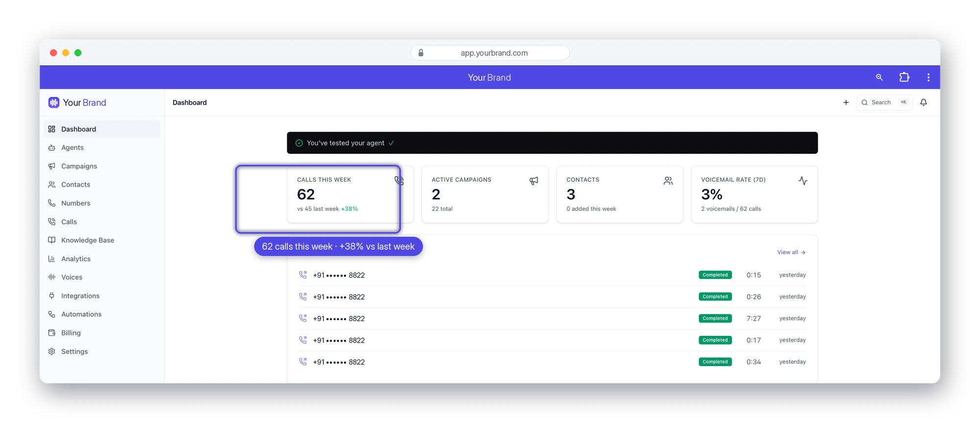Image resolution: width=980 pixels, height=423 pixels.
Task: Click the Search field with ⌘K shortcut
Action: tap(885, 102)
